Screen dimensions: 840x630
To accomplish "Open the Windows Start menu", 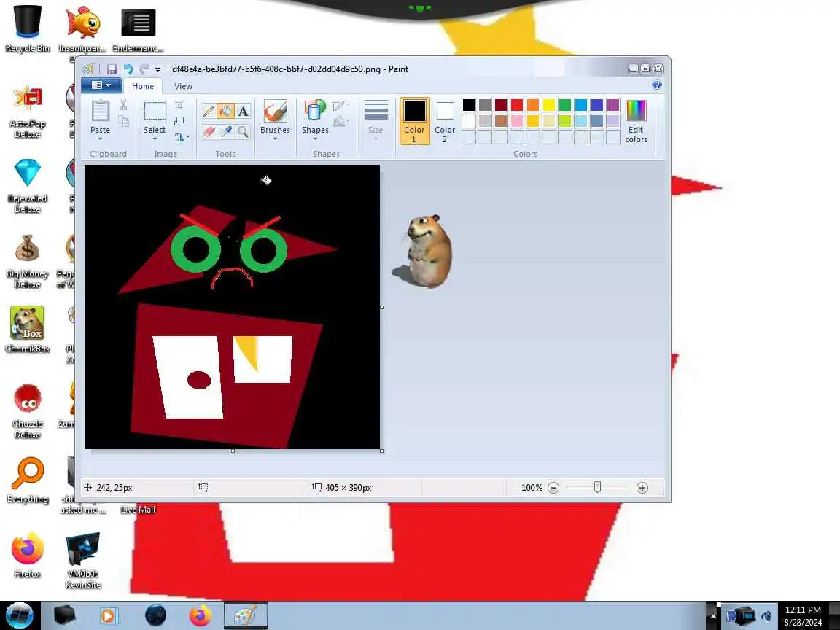I will [x=20, y=615].
